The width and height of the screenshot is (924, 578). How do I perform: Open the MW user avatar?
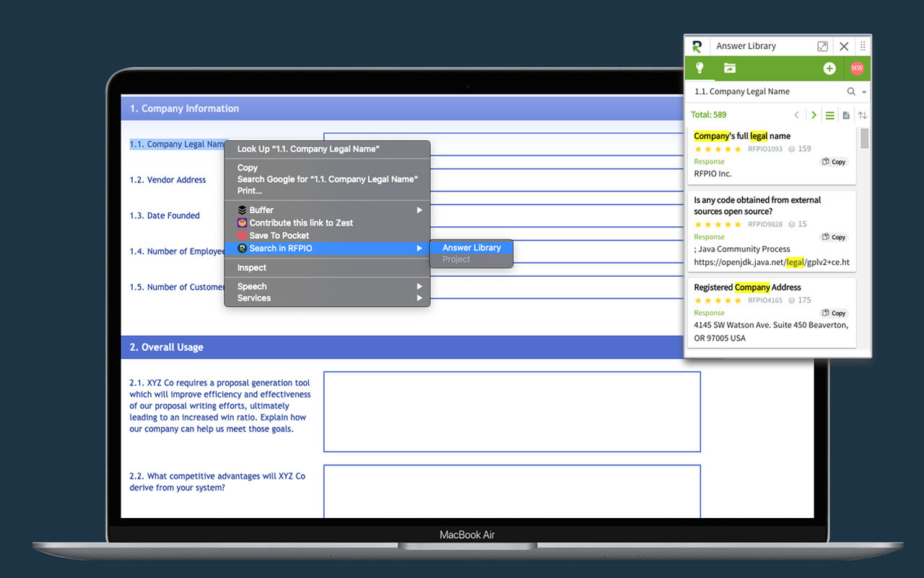[x=856, y=68]
